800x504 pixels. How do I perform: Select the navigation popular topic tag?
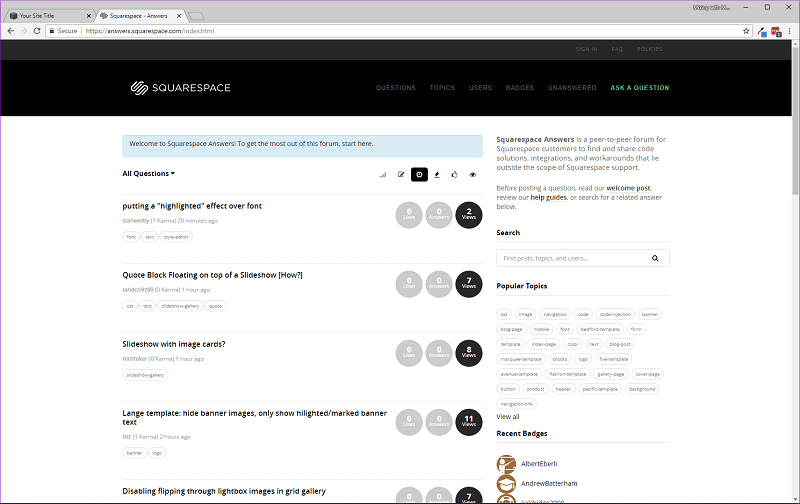(555, 314)
